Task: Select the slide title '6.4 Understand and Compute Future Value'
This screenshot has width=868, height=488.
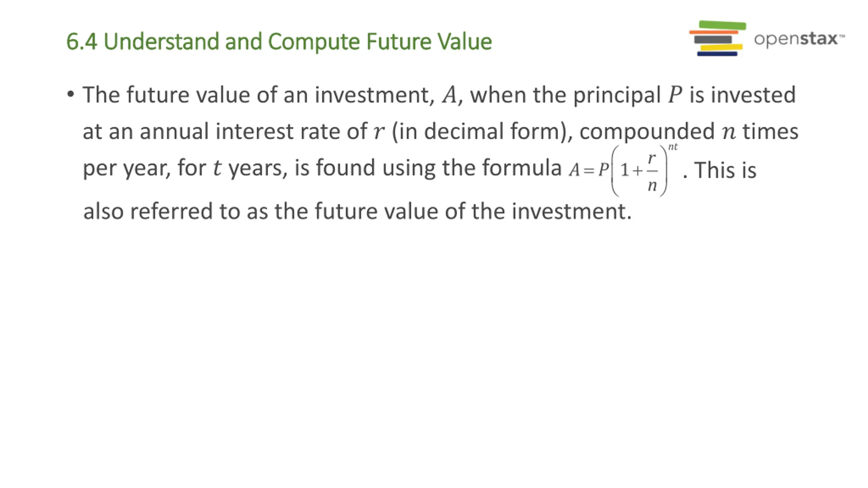Action: (x=279, y=41)
